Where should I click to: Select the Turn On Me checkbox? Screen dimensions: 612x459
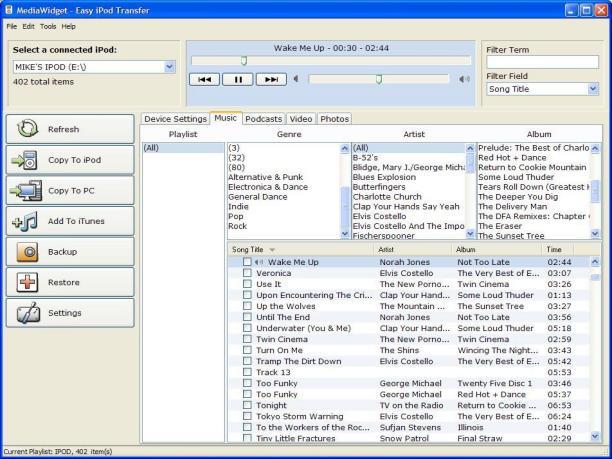247,350
